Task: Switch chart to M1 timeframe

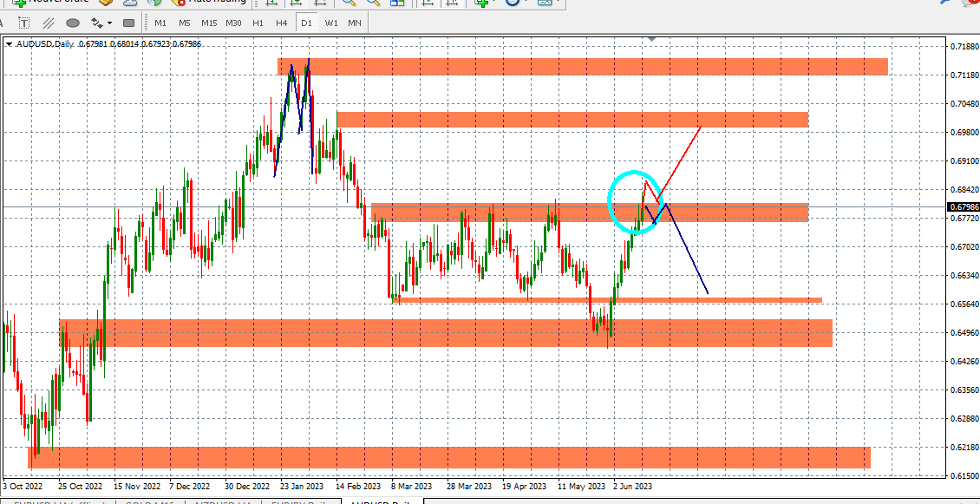Action: (x=160, y=23)
